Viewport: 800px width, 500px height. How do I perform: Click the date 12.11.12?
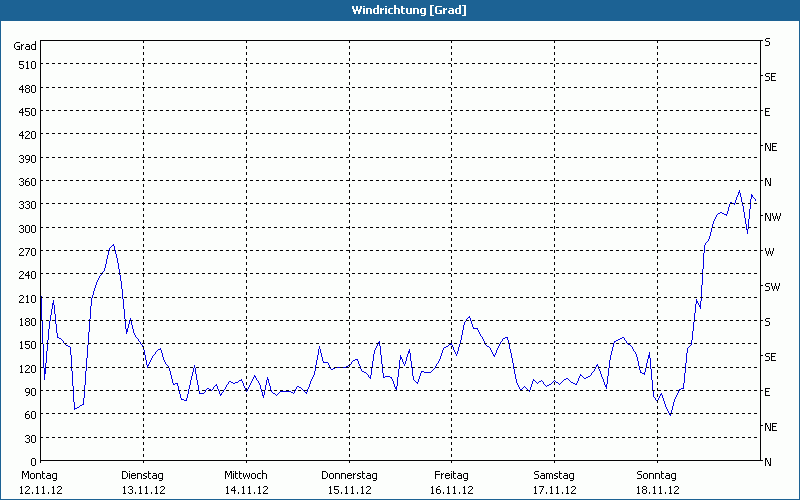pos(41,490)
